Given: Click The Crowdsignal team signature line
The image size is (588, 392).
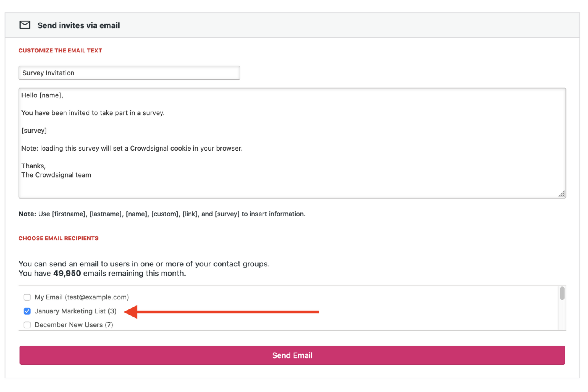Looking at the screenshot, I should [x=56, y=175].
